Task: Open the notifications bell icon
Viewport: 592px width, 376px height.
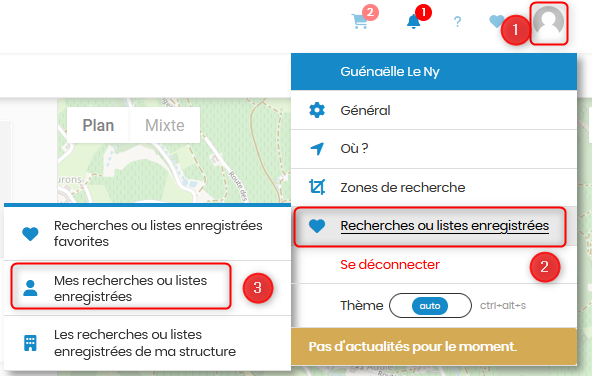Action: point(414,21)
